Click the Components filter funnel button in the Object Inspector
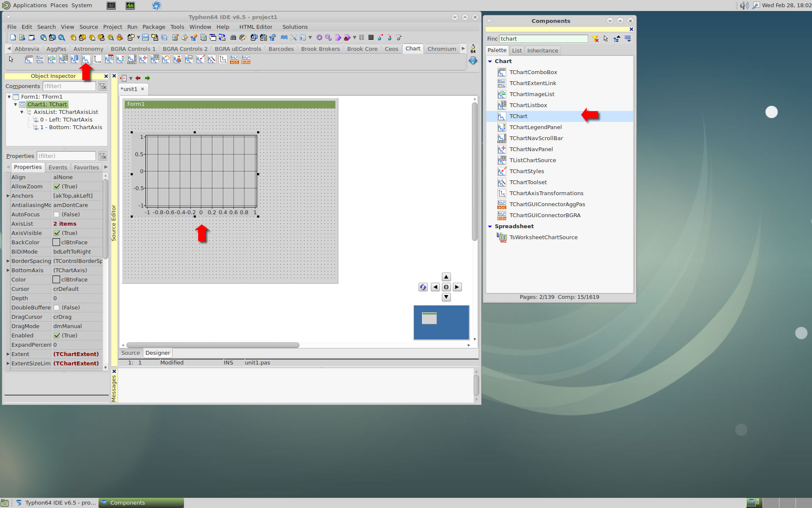Screen dimensions: 812x508 (103, 86)
